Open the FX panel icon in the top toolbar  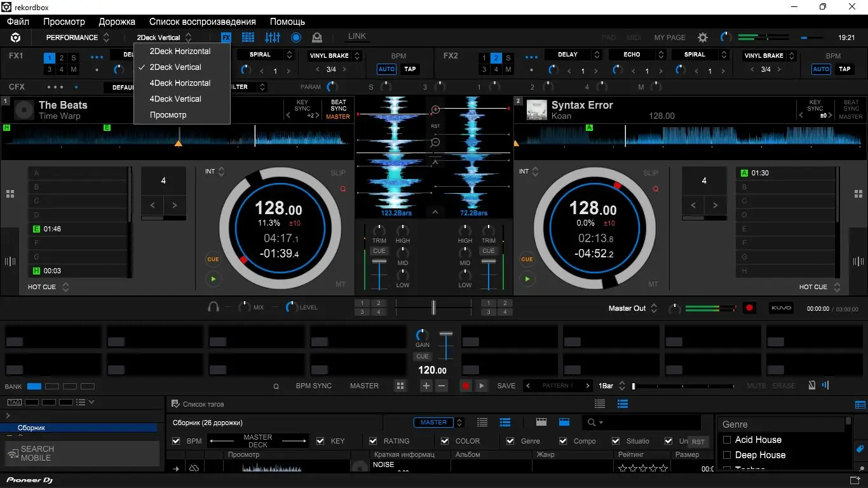click(226, 37)
